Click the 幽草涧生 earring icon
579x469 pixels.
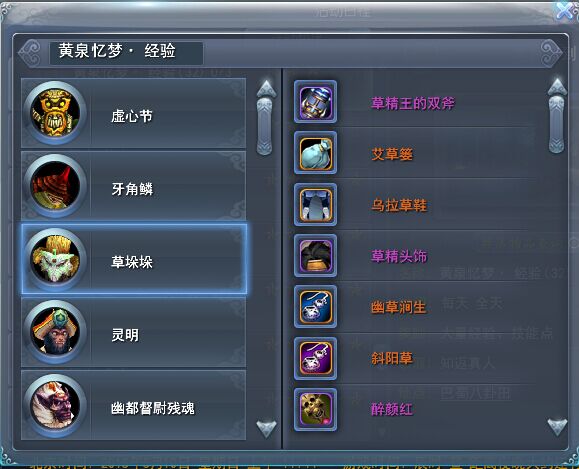pos(315,307)
